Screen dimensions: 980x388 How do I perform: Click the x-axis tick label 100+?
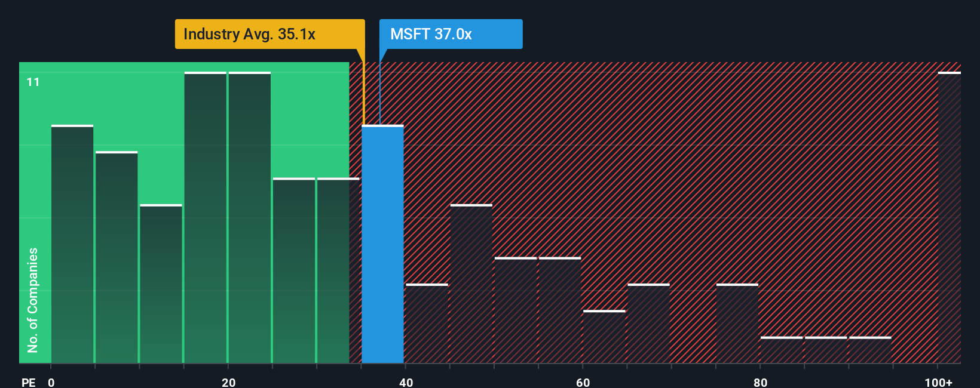(x=939, y=382)
